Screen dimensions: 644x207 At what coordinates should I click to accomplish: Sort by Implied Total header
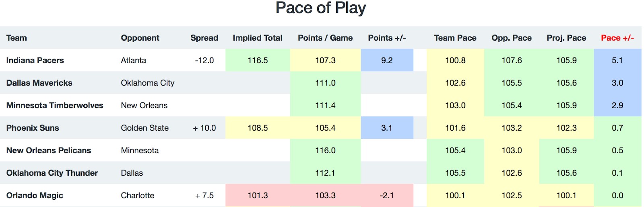pos(258,38)
